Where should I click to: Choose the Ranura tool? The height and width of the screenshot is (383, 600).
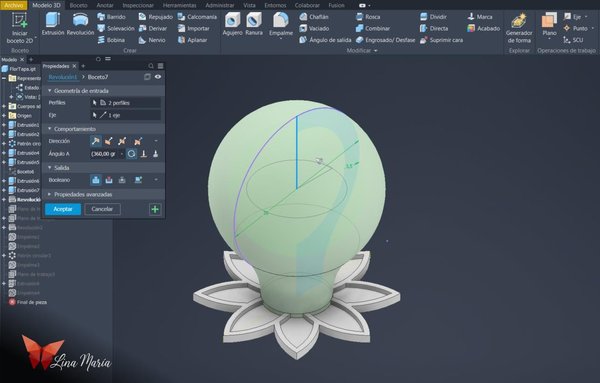point(254,24)
